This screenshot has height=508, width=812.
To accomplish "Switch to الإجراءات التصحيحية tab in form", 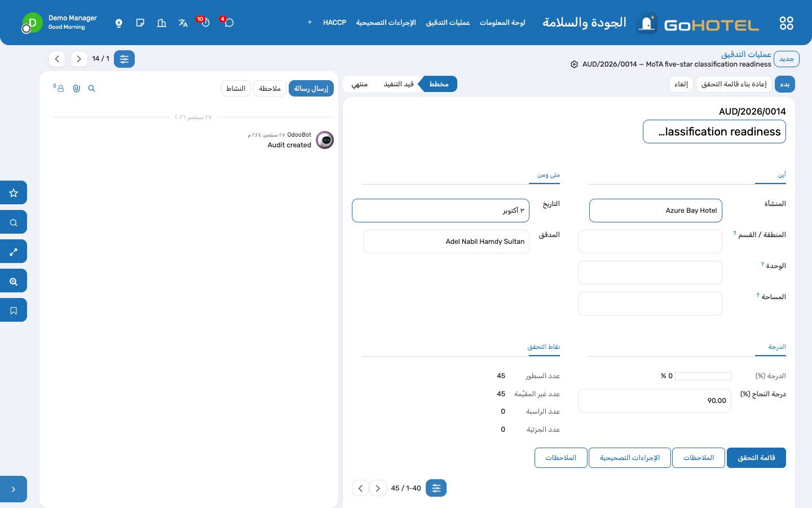I will pyautogui.click(x=629, y=458).
